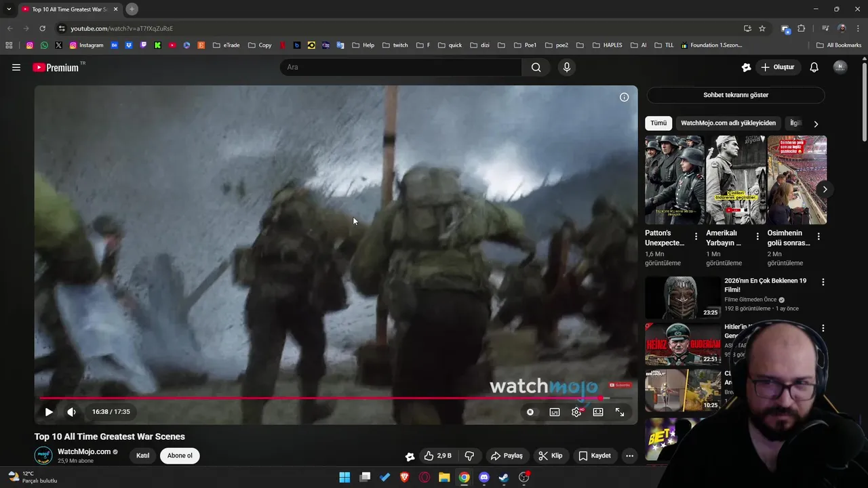Open options for Osimhenin golü video
The image size is (868, 488).
click(818, 237)
